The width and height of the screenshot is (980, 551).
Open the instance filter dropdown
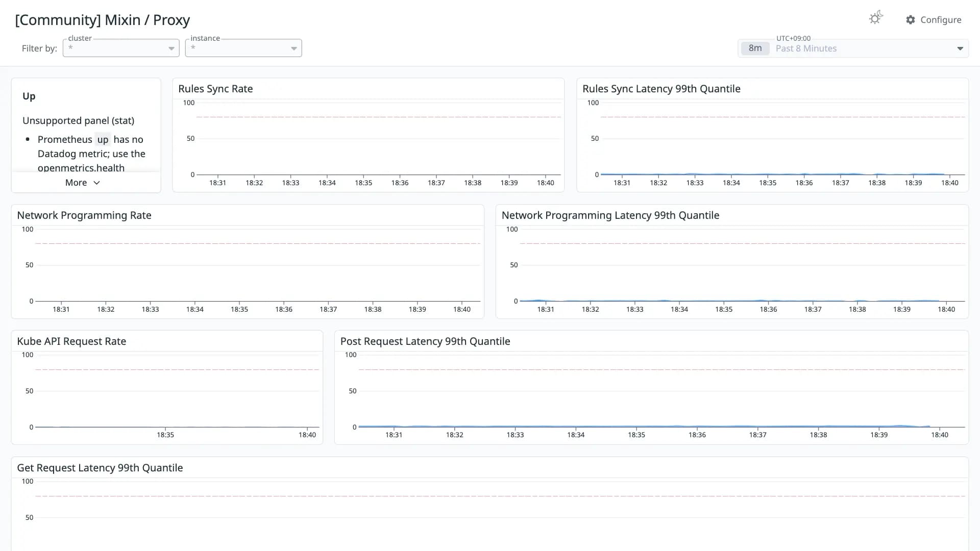click(x=243, y=48)
